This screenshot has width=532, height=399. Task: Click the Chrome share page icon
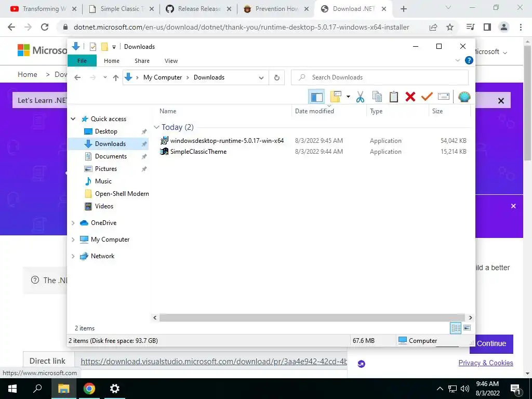[433, 27]
